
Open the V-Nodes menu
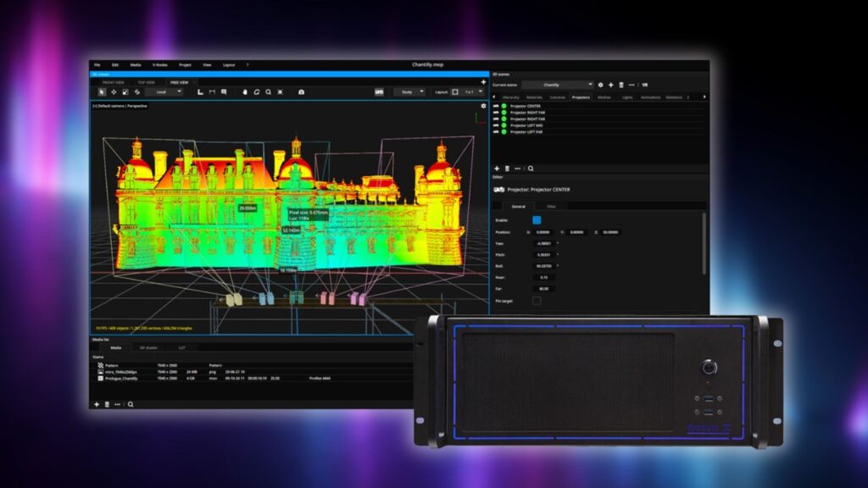(x=159, y=64)
